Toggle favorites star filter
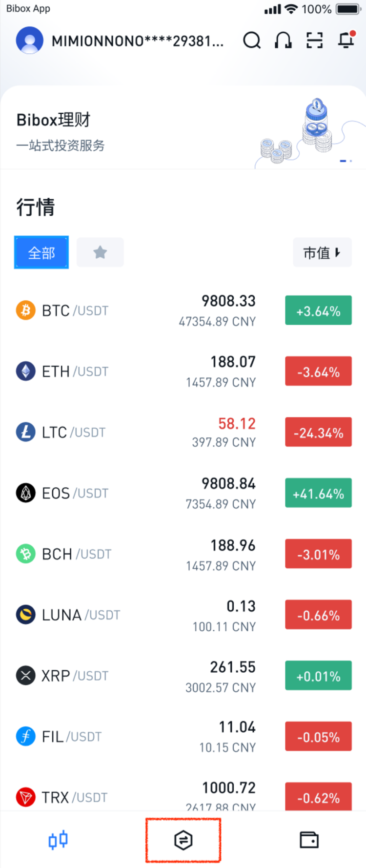The image size is (366, 868). [100, 252]
